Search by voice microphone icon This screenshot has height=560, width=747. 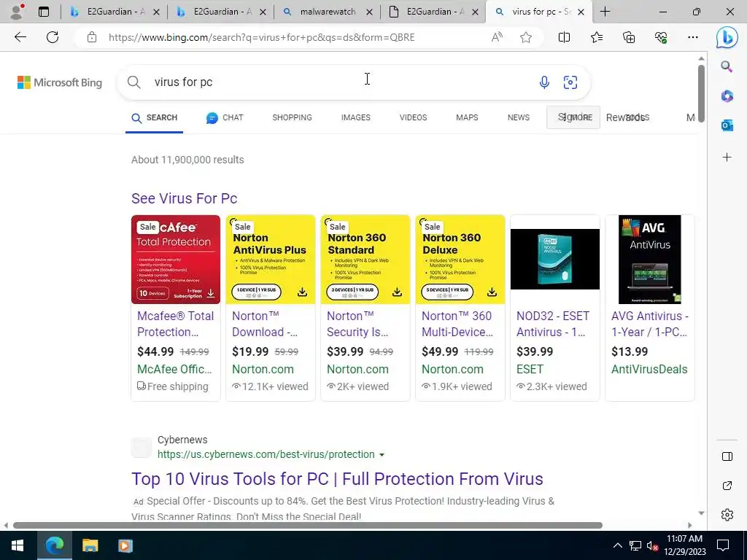click(544, 82)
